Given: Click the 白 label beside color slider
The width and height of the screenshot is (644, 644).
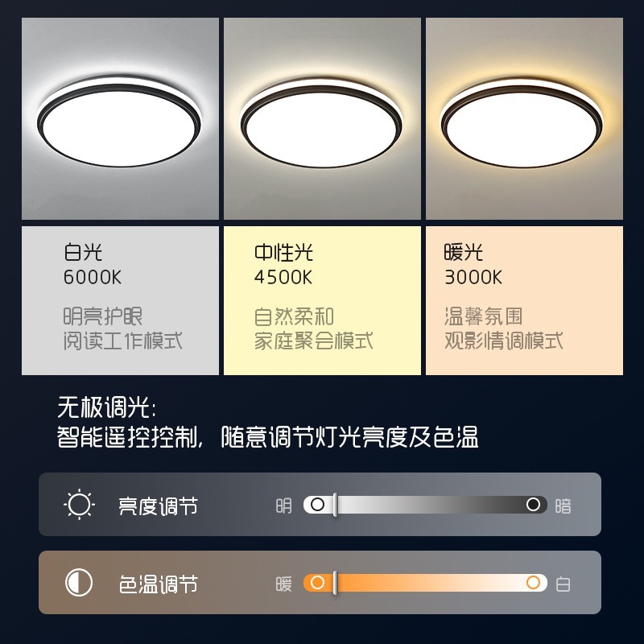Looking at the screenshot, I should [x=563, y=584].
